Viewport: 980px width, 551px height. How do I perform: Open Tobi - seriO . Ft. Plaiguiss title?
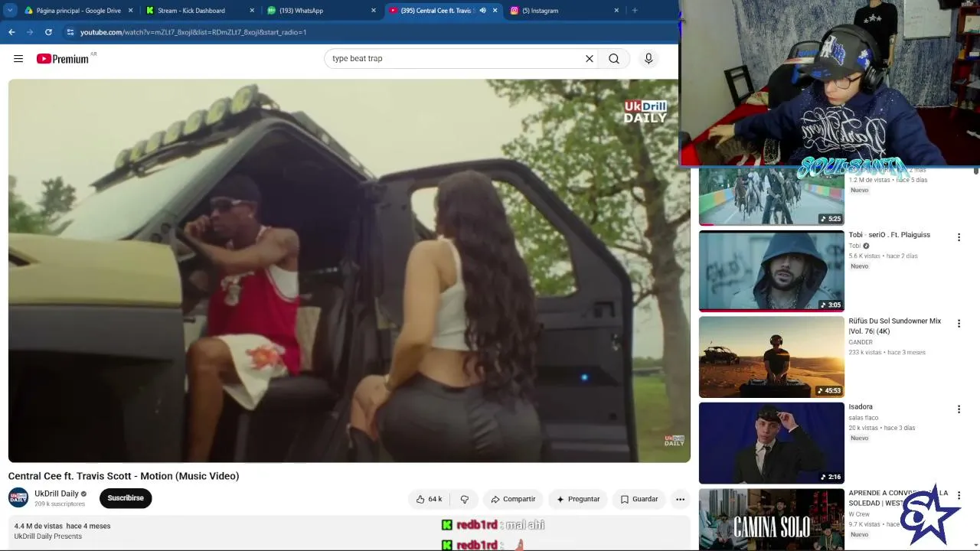889,235
